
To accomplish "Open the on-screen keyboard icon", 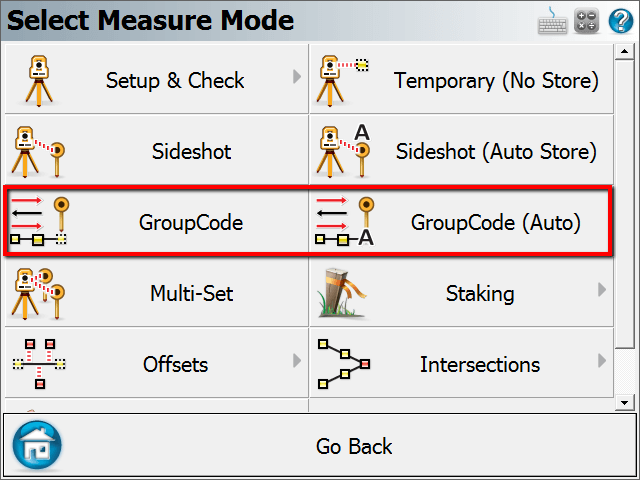I will [552, 21].
